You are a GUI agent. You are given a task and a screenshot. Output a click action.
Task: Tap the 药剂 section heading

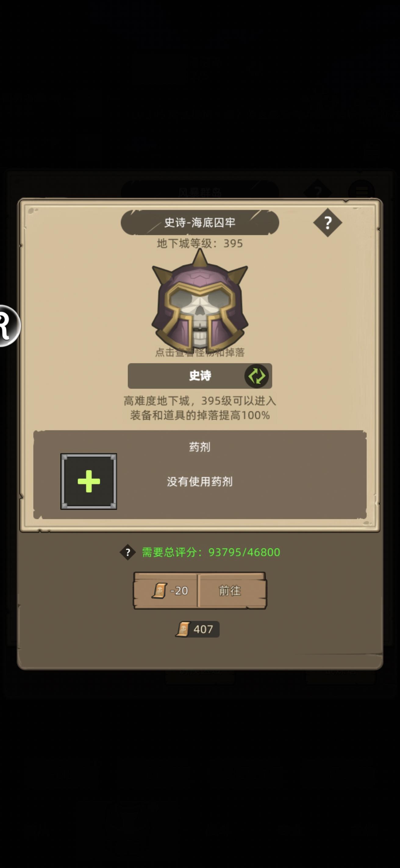(x=200, y=447)
